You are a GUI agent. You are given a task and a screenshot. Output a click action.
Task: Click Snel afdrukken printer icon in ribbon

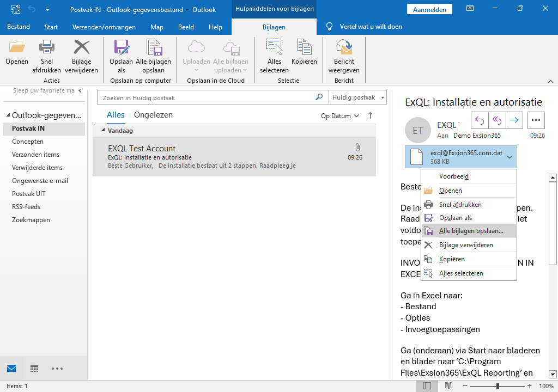[x=47, y=47]
